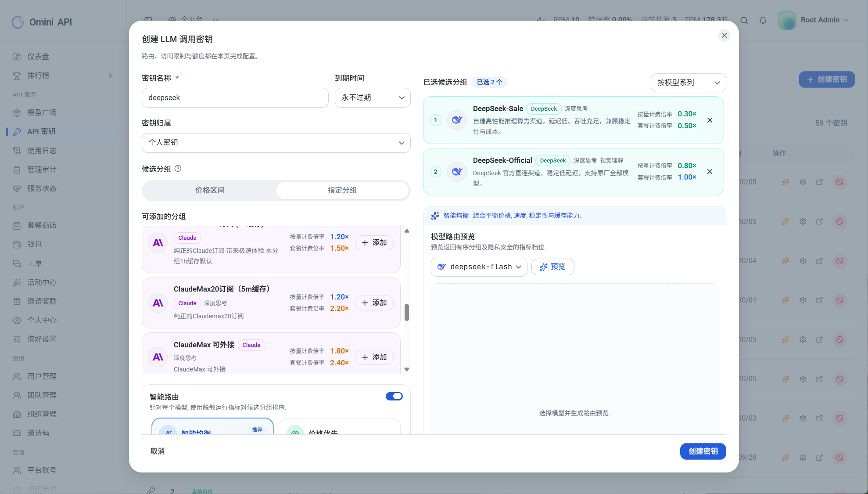Screen dimensions: 868x494
Task: Switch to the 价格区间 tab
Action: 210,190
